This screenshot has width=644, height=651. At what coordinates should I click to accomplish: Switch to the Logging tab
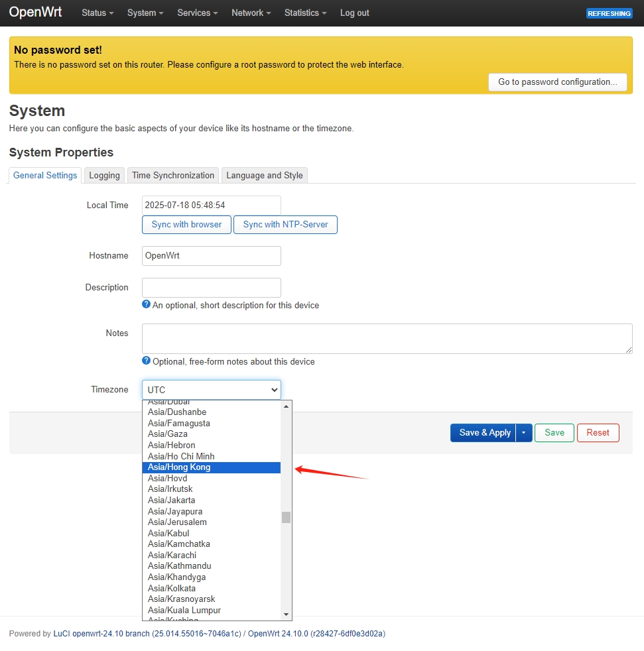[x=104, y=175]
